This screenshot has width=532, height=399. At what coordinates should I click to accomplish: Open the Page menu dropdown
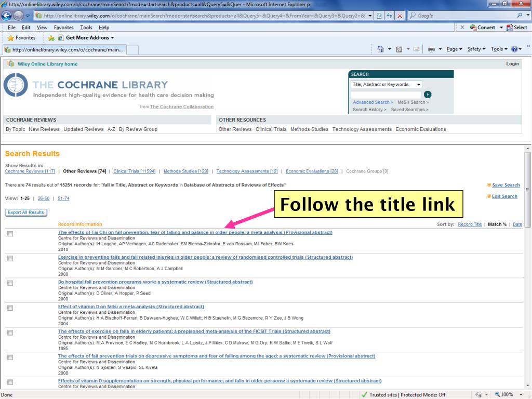(x=454, y=49)
